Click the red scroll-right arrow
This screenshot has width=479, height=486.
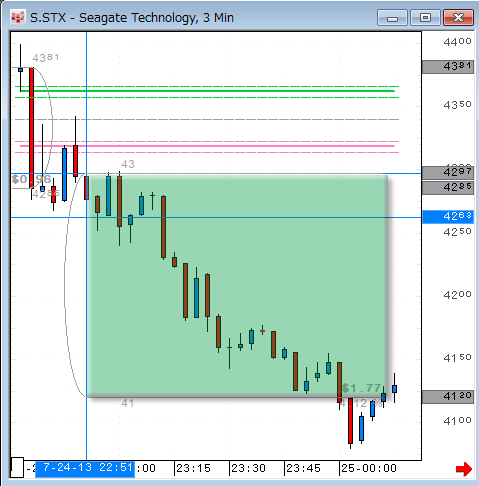[x=464, y=469]
